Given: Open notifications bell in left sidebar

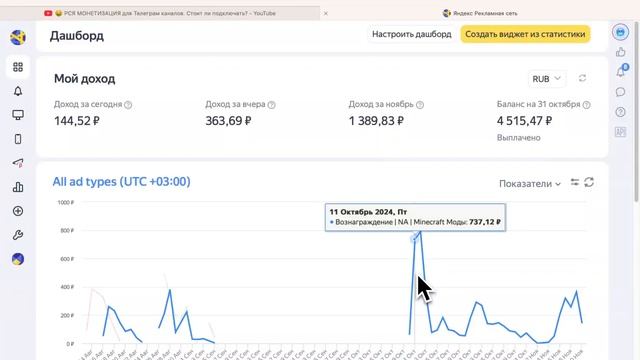Looking at the screenshot, I should (18, 91).
